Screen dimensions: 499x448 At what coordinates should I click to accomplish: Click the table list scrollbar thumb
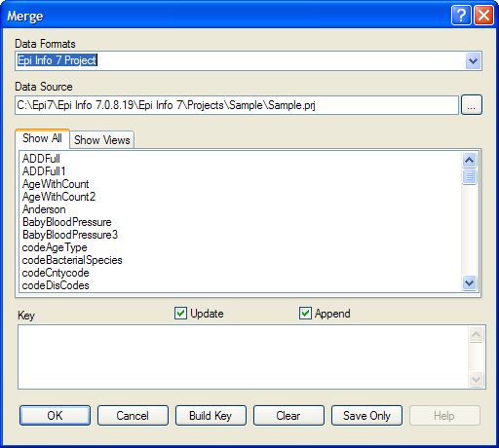click(469, 176)
